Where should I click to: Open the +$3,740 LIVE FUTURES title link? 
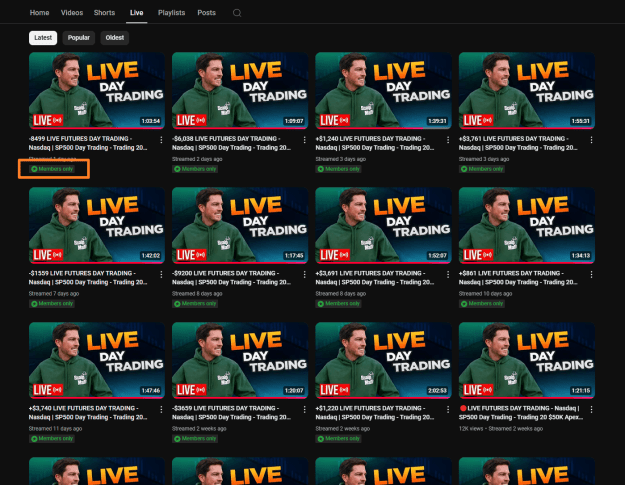(x=88, y=413)
